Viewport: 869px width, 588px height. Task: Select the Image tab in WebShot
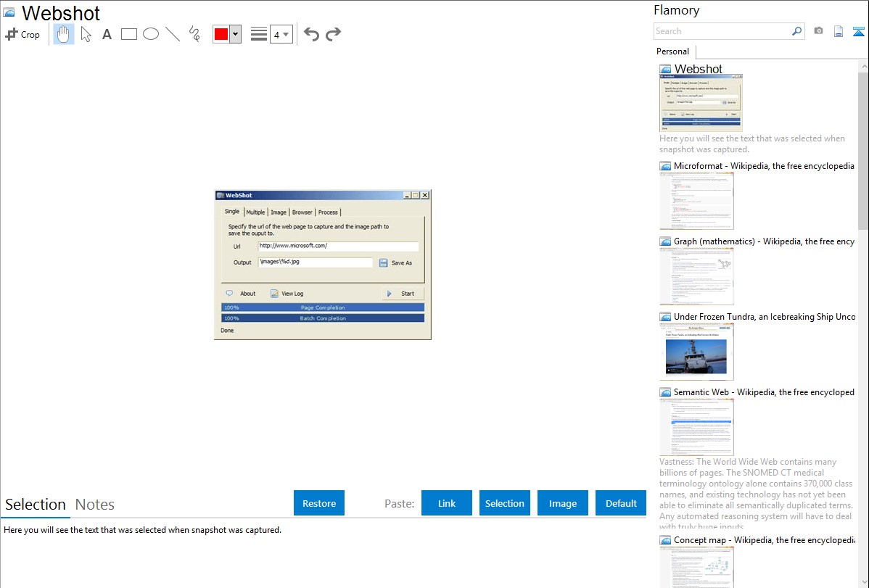(x=279, y=212)
